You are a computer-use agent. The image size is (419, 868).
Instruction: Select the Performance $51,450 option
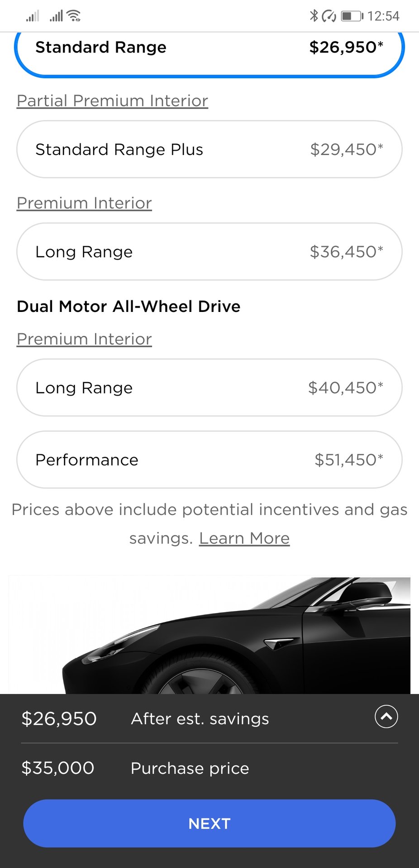click(209, 459)
